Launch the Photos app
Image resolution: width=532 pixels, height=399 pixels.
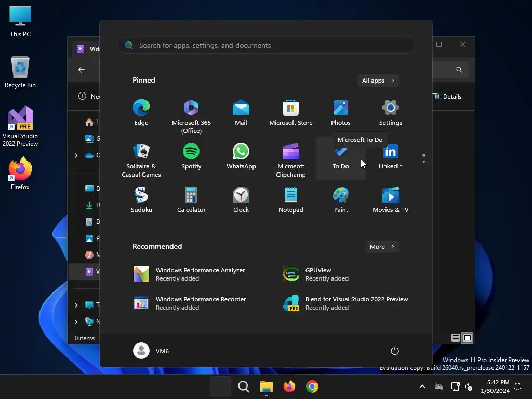click(341, 113)
